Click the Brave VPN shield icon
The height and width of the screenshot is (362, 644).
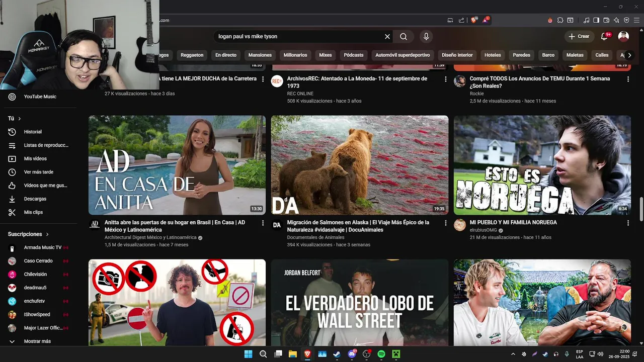[626, 20]
